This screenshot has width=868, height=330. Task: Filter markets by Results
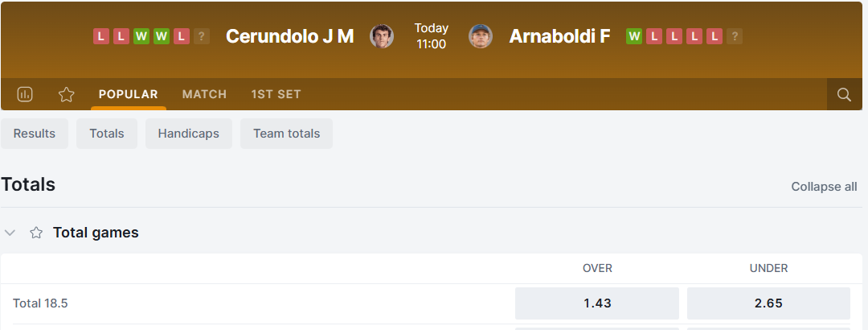(35, 134)
